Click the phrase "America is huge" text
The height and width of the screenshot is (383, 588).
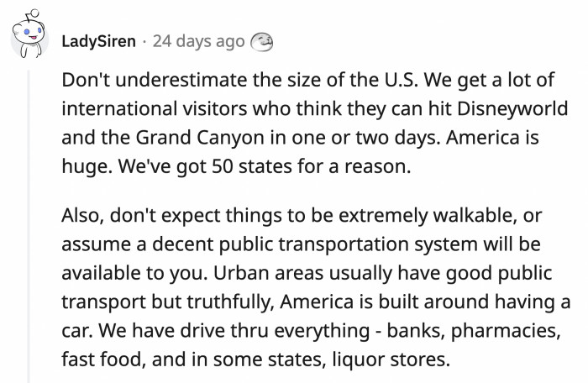300,152
